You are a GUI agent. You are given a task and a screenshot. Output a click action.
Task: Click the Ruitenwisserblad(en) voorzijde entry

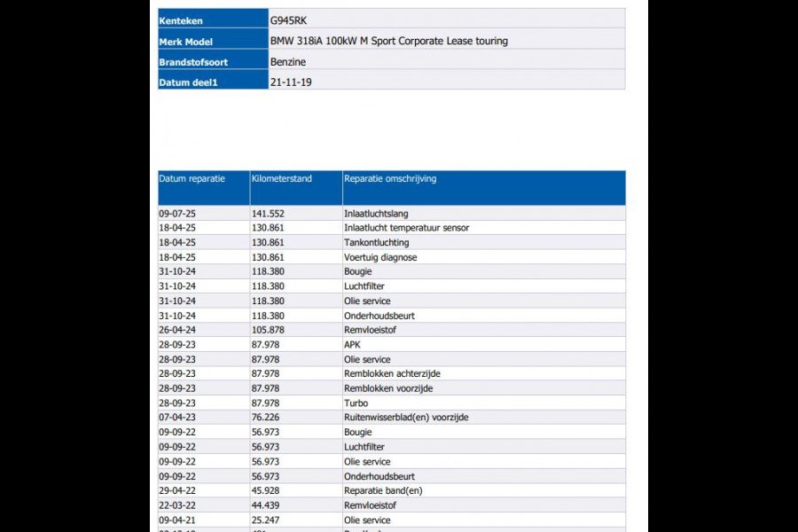[x=406, y=418]
